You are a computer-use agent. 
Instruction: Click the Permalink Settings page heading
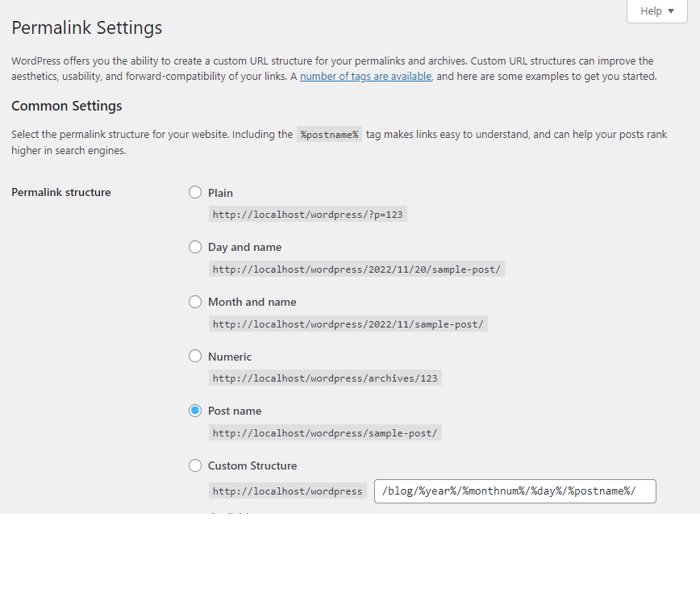(x=87, y=27)
